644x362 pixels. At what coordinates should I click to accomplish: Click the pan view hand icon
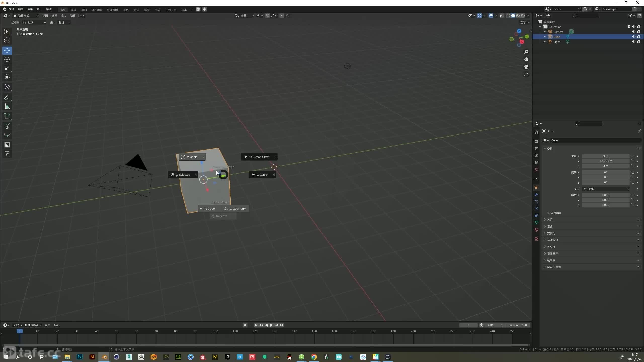[x=526, y=59]
